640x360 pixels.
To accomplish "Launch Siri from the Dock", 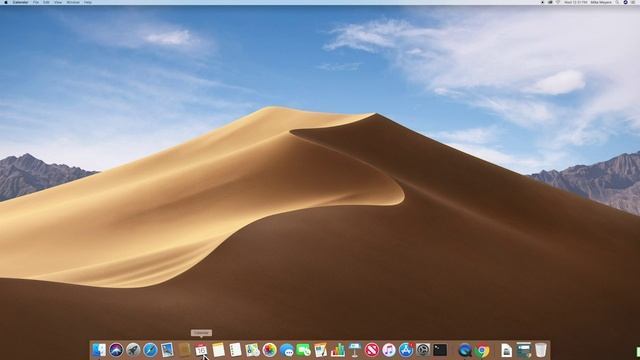I will [x=116, y=350].
